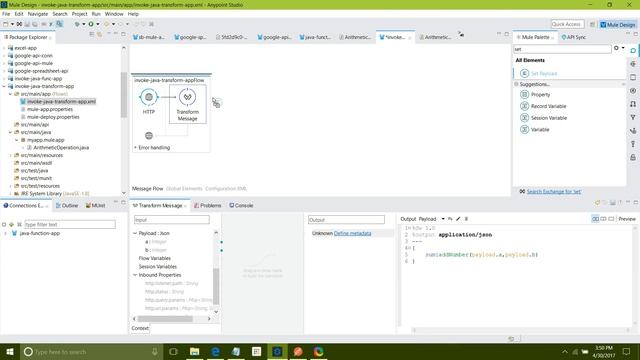The height and width of the screenshot is (360, 640).
Task: Switch to source-only view layout
Action: 611,219
